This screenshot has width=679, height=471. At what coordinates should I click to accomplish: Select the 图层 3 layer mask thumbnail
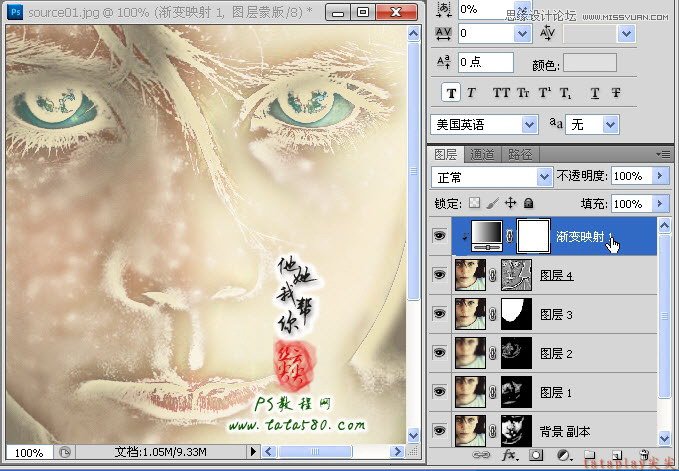click(517, 313)
